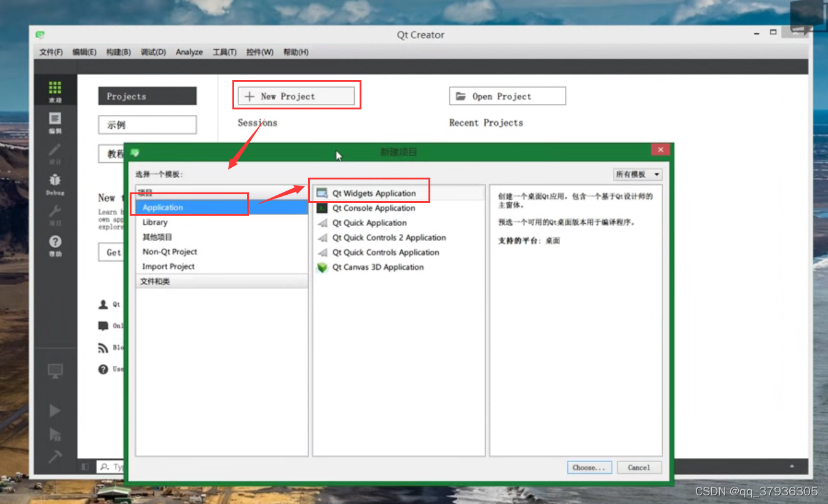The height and width of the screenshot is (504, 828).
Task: Toggle the left sidebar icon in bottom bar
Action: tap(85, 467)
